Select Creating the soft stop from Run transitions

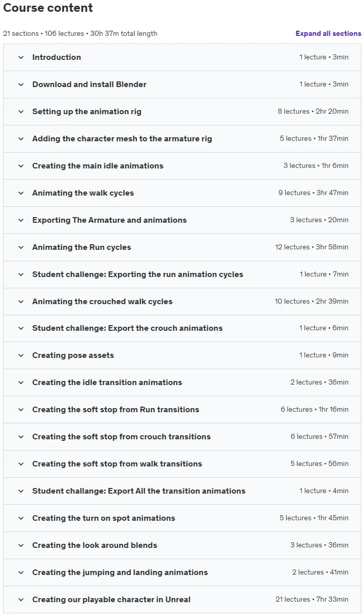[116, 410]
